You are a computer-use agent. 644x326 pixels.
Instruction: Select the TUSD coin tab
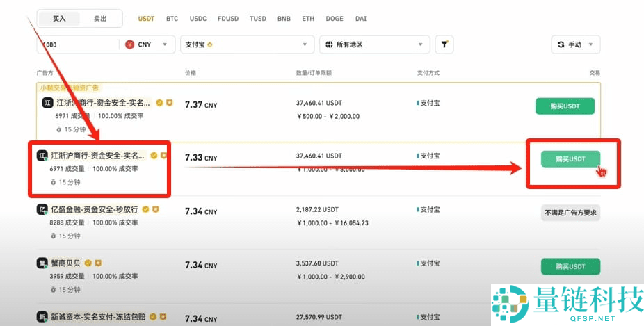(x=258, y=19)
